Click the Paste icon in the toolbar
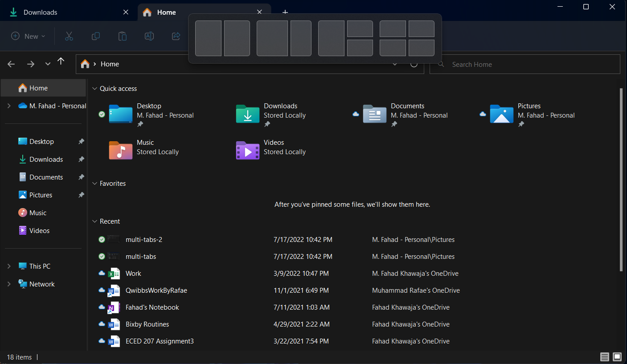This screenshot has height=364, width=627. click(123, 36)
